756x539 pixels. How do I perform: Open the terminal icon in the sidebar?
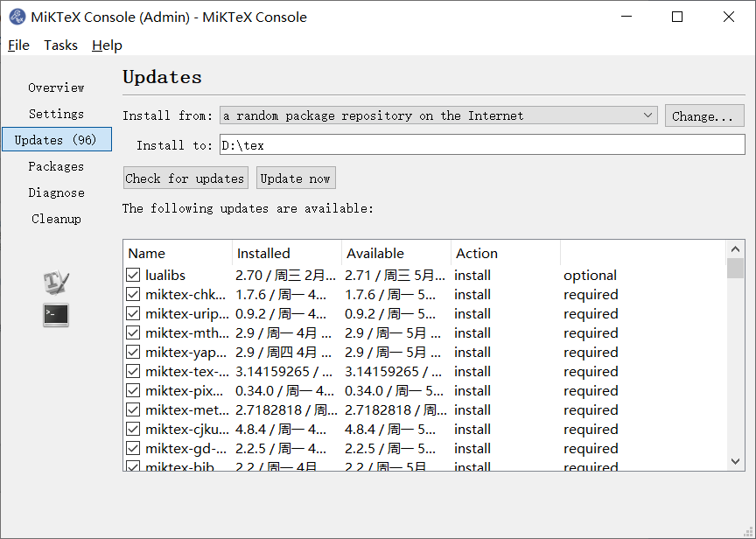pyautogui.click(x=55, y=315)
